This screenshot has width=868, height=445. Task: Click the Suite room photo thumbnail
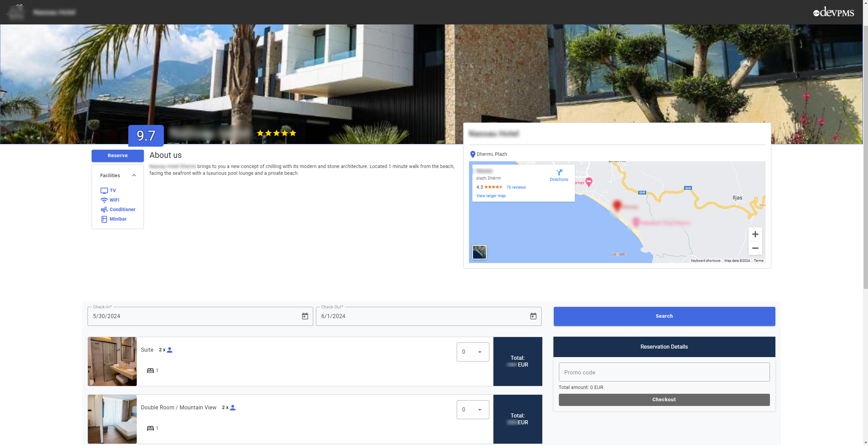(112, 361)
